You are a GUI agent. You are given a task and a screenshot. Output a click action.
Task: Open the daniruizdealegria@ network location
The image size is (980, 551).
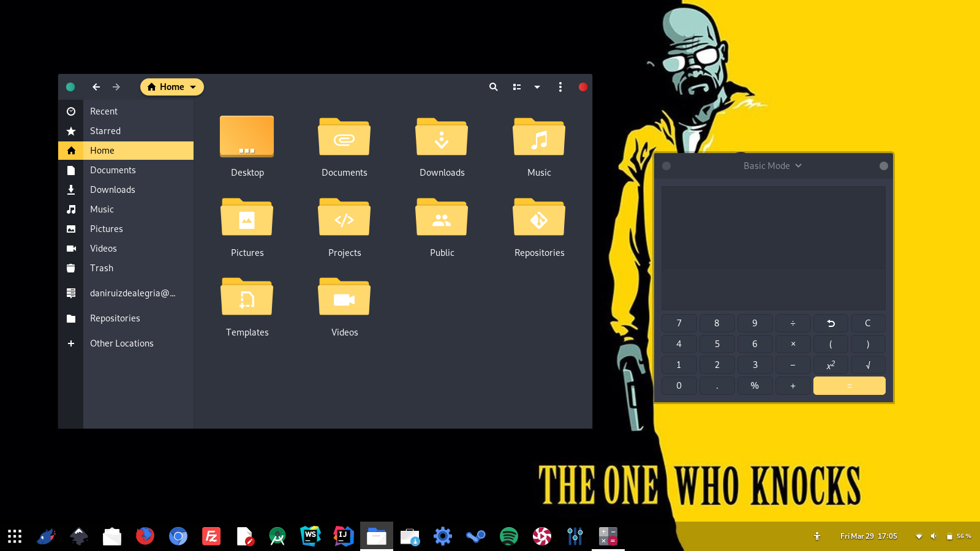(x=126, y=293)
